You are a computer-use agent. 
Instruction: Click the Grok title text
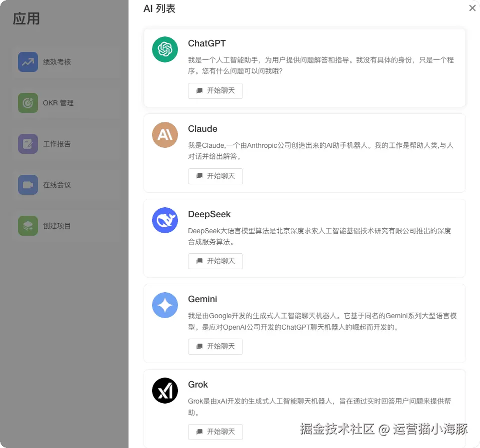198,385
